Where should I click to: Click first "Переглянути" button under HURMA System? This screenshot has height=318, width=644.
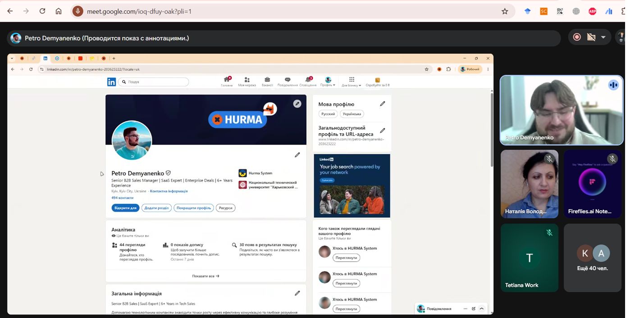click(347, 258)
